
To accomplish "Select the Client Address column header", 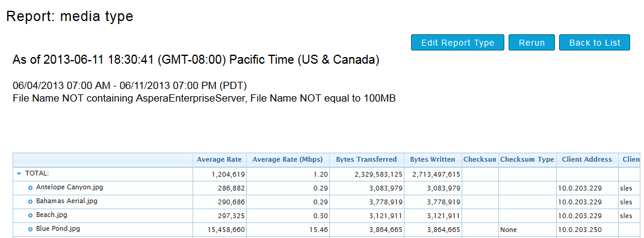I will pyautogui.click(x=587, y=160).
